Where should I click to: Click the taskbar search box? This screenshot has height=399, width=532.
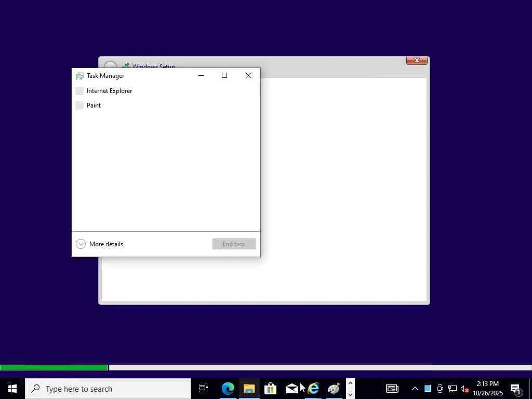pyautogui.click(x=108, y=389)
